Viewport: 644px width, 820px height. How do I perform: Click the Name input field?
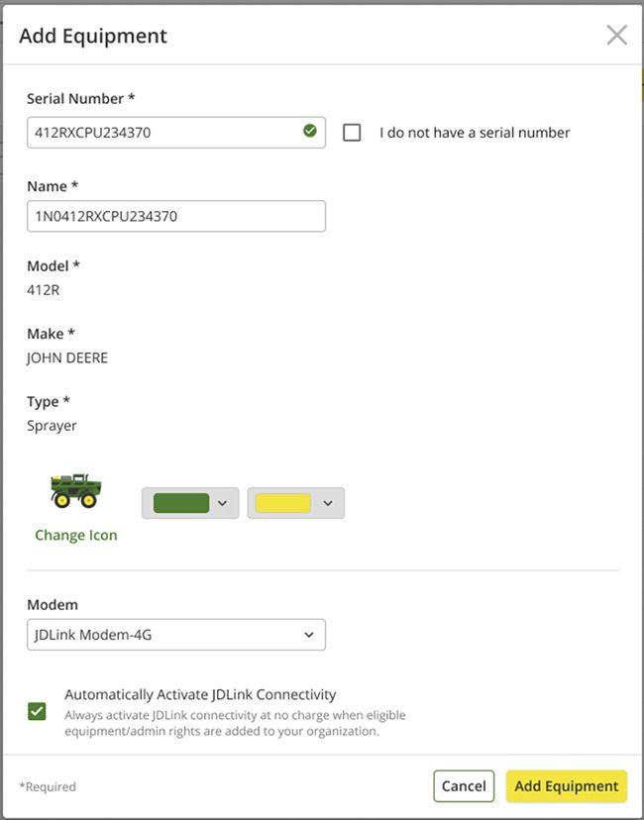point(176,216)
